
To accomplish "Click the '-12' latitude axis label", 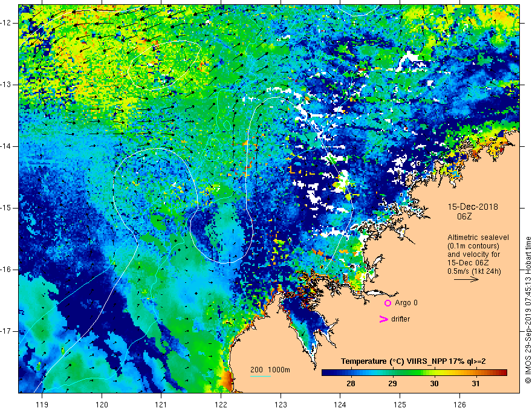I will [6, 23].
